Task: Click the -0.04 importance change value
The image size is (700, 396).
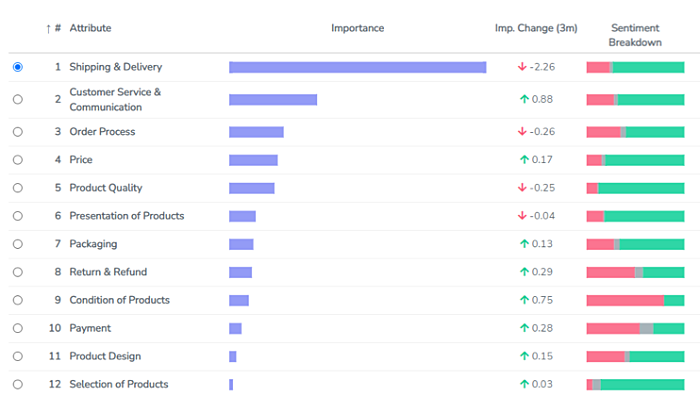Action: click(542, 216)
